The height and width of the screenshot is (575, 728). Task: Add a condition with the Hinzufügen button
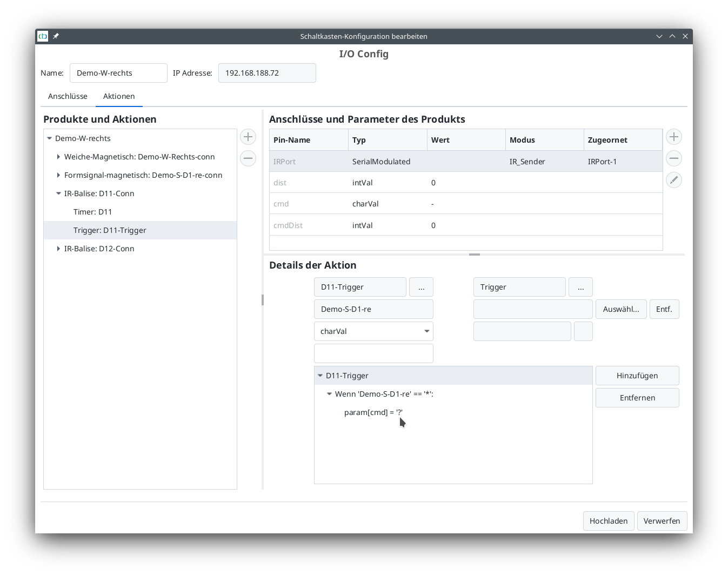[x=637, y=375]
